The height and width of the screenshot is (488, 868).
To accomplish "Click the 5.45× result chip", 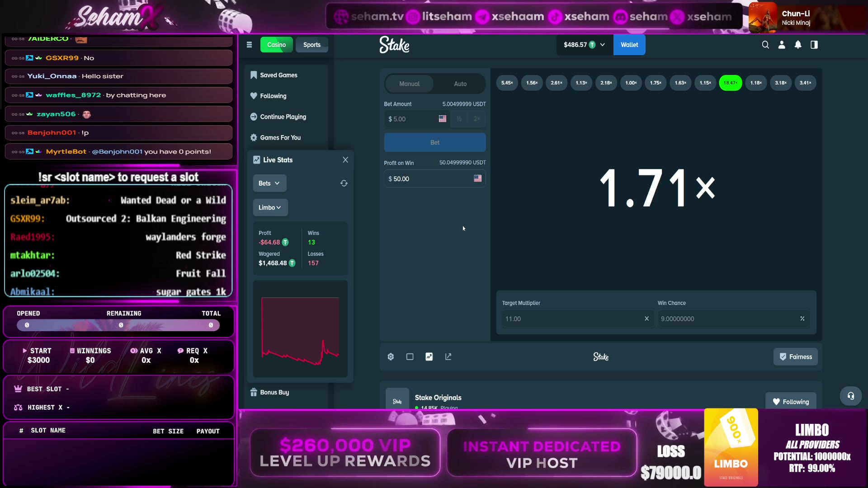I will 507,83.
